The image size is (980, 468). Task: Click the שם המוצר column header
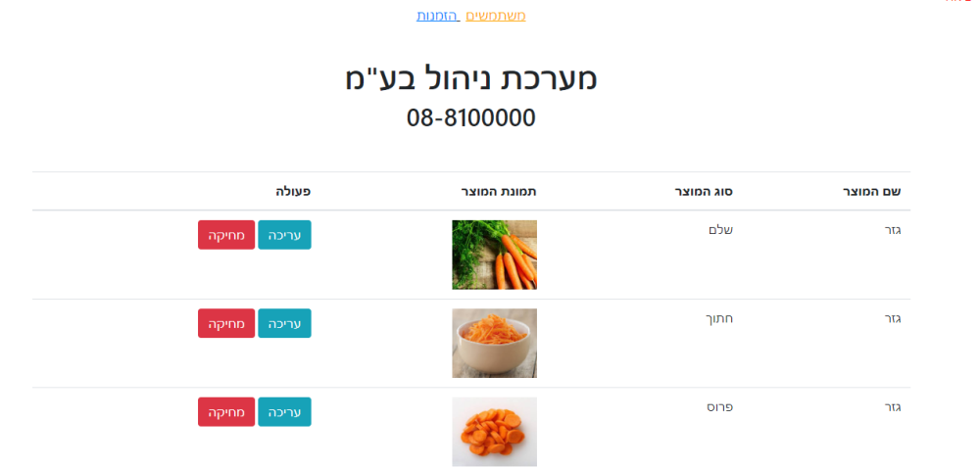pyautogui.click(x=871, y=191)
